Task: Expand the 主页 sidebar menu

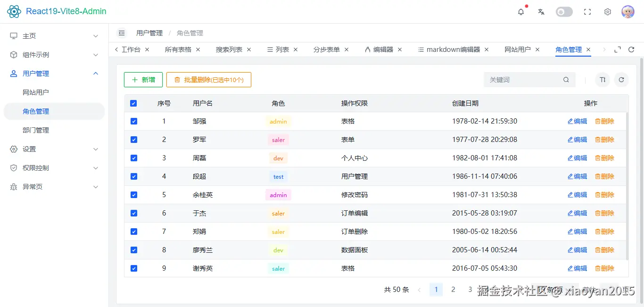Action: point(54,36)
